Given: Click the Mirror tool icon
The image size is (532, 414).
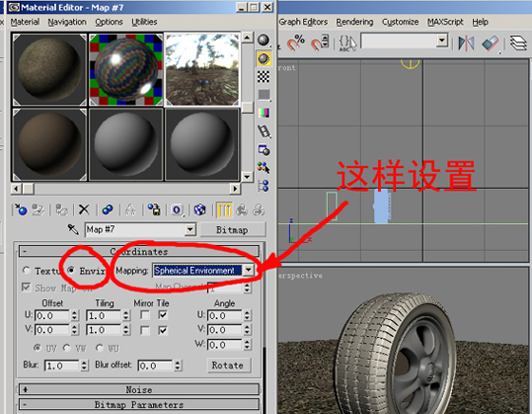Looking at the screenshot, I should [466, 43].
